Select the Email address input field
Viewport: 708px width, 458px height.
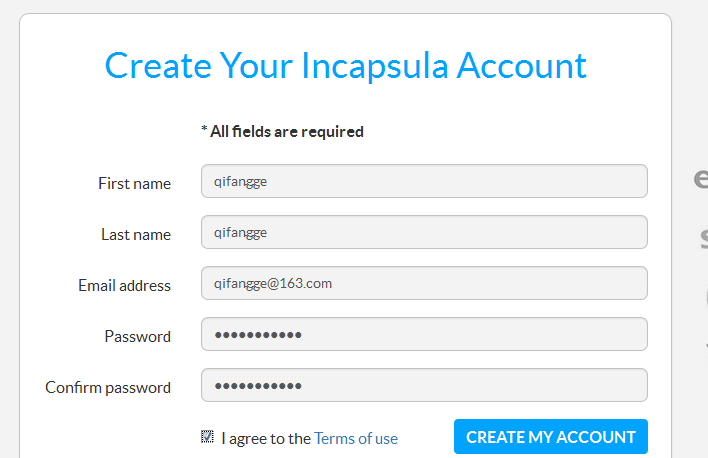pyautogui.click(x=424, y=283)
